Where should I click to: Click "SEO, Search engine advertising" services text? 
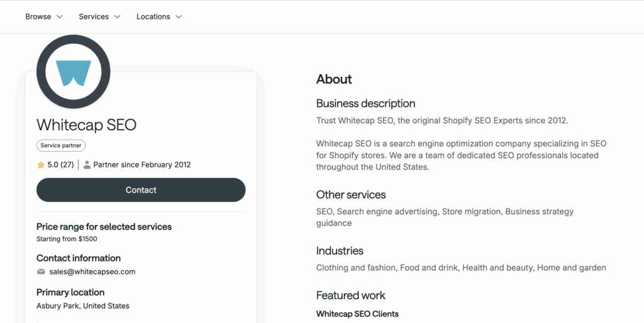tap(445, 217)
